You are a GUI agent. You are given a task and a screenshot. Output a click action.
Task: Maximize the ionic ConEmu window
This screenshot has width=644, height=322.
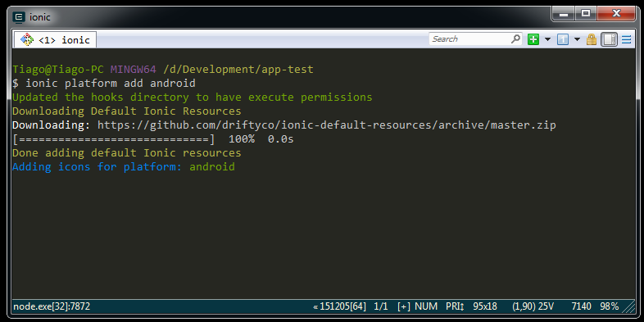pyautogui.click(x=586, y=14)
